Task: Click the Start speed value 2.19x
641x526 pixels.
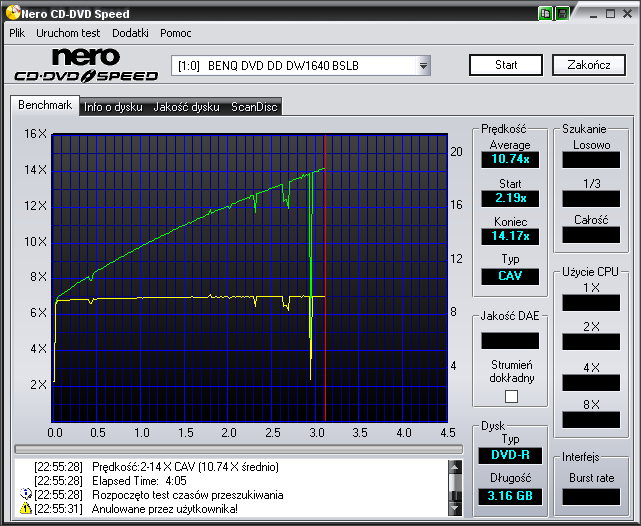Action: coord(510,199)
